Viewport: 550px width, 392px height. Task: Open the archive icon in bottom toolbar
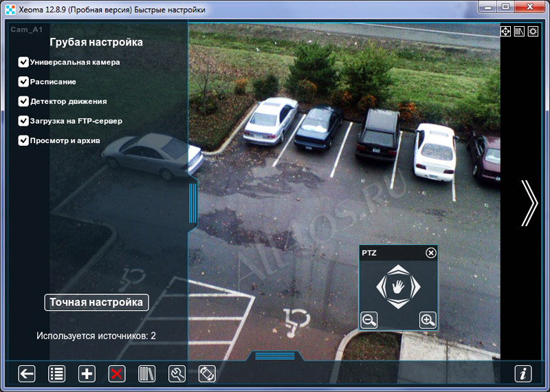click(x=146, y=373)
